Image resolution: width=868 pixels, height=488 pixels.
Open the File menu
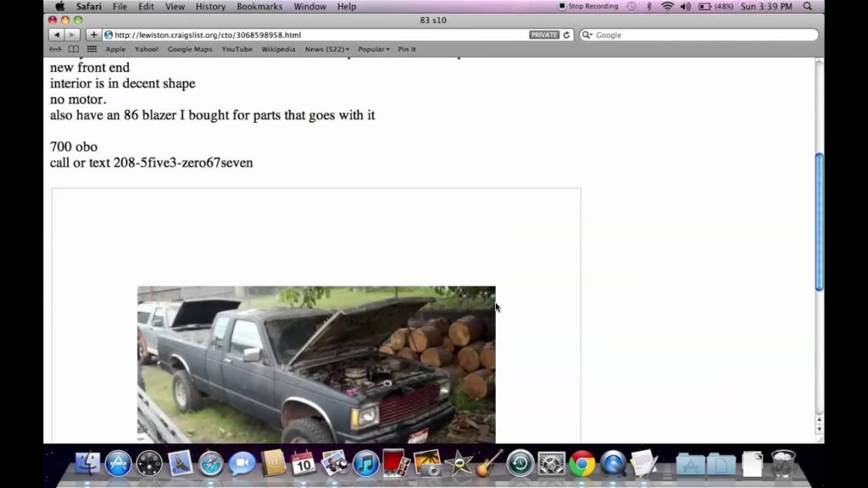[120, 7]
